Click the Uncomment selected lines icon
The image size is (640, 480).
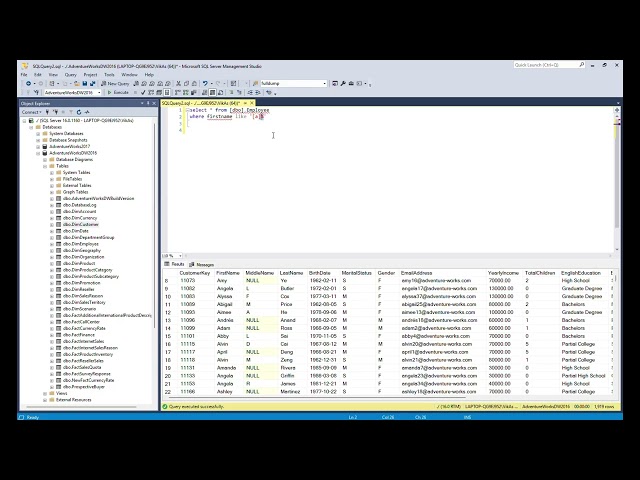239,93
